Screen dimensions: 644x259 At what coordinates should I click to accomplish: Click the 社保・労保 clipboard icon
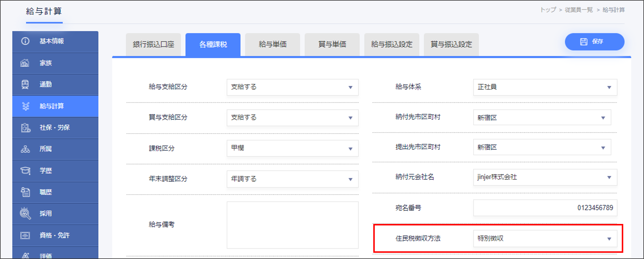(x=25, y=128)
